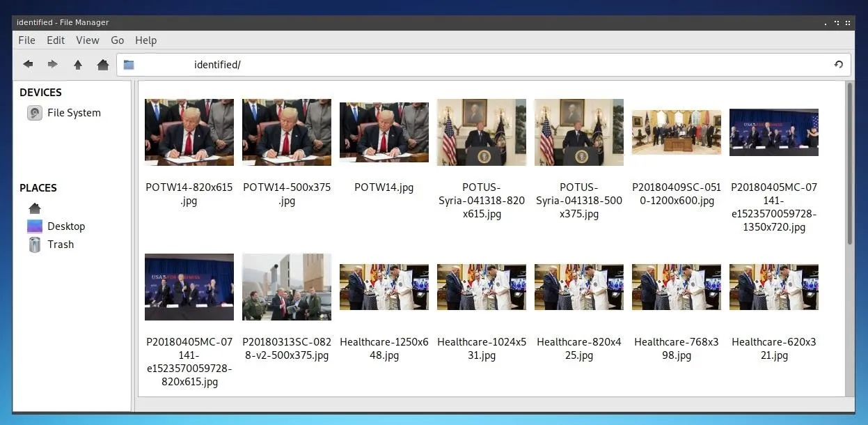Select thumbnail of P20180313SC-0828-v2-500x375.jpg
The width and height of the screenshot is (868, 425).
tap(287, 287)
